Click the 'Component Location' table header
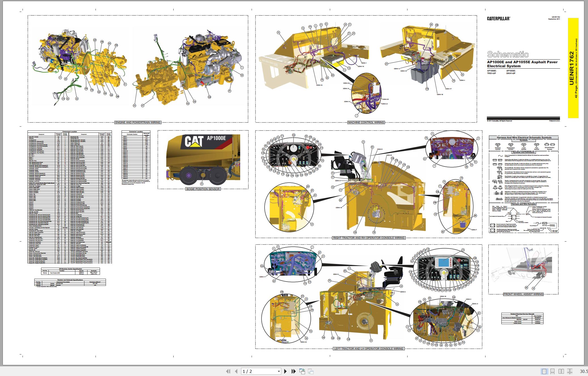Screen dimensions: 588x376 click(70, 132)
